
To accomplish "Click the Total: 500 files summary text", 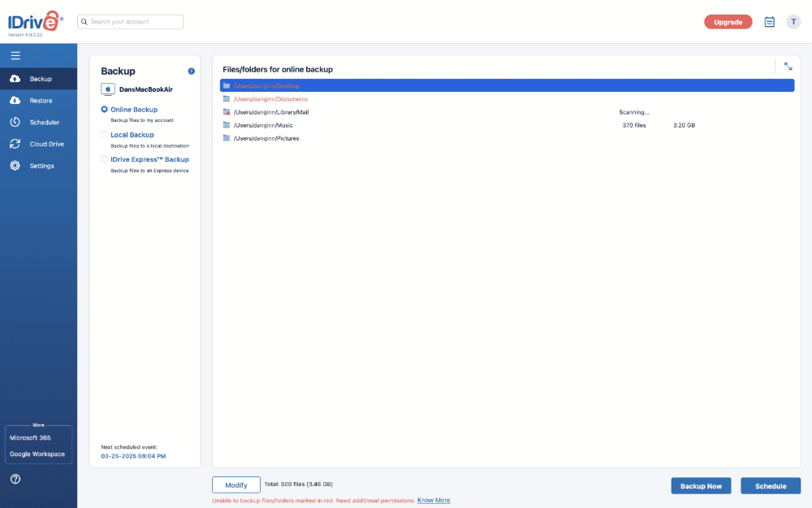I will [299, 484].
